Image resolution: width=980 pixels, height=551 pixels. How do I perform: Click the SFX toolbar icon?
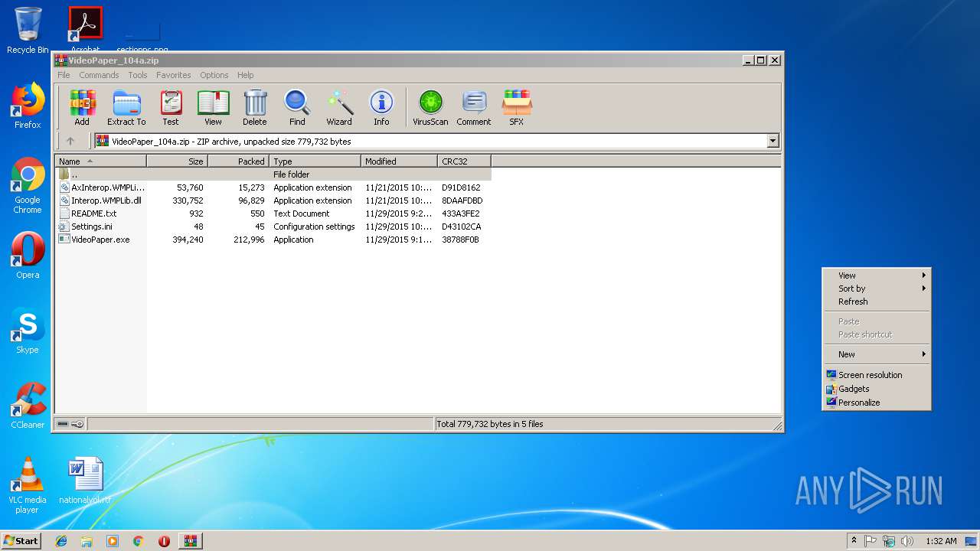tap(517, 108)
